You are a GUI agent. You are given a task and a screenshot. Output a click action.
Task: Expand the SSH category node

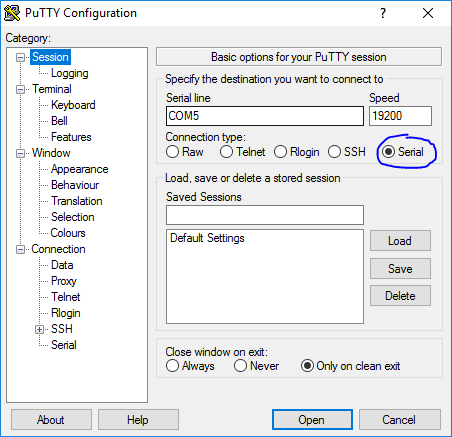click(x=39, y=330)
